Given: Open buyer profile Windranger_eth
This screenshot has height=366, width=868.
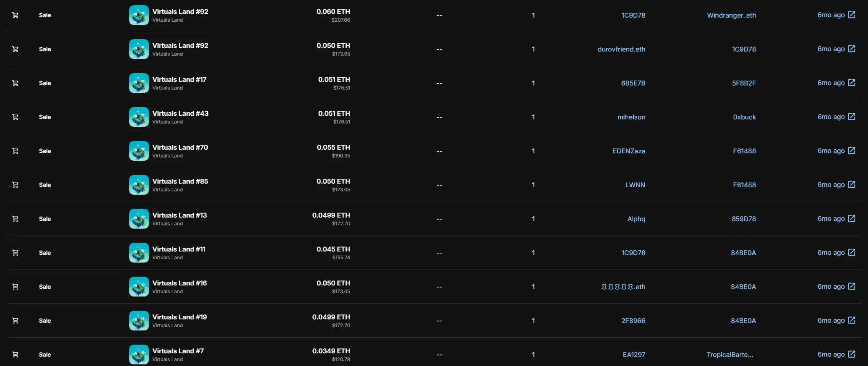Looking at the screenshot, I should pyautogui.click(x=731, y=15).
